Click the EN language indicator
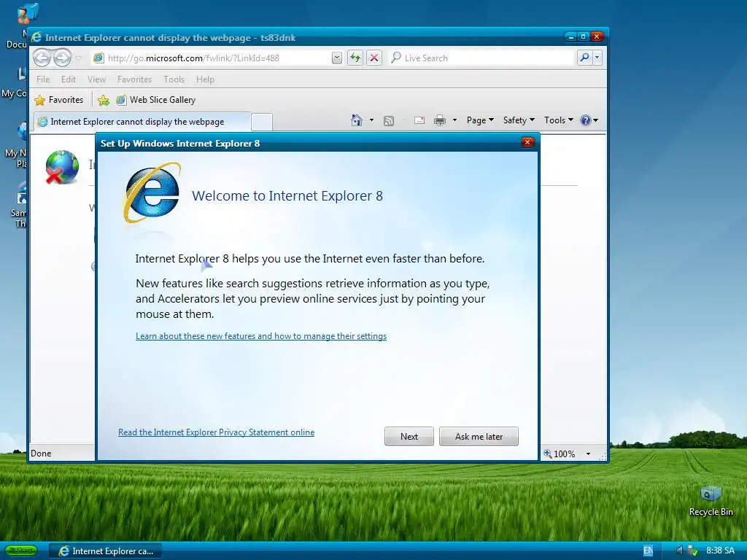The height and width of the screenshot is (560, 747). click(x=649, y=551)
